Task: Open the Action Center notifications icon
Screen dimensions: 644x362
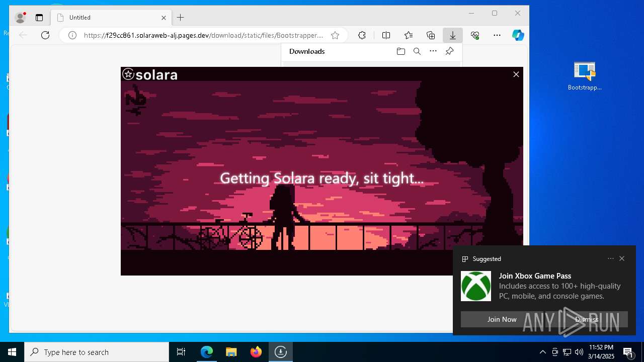Action: point(628,352)
